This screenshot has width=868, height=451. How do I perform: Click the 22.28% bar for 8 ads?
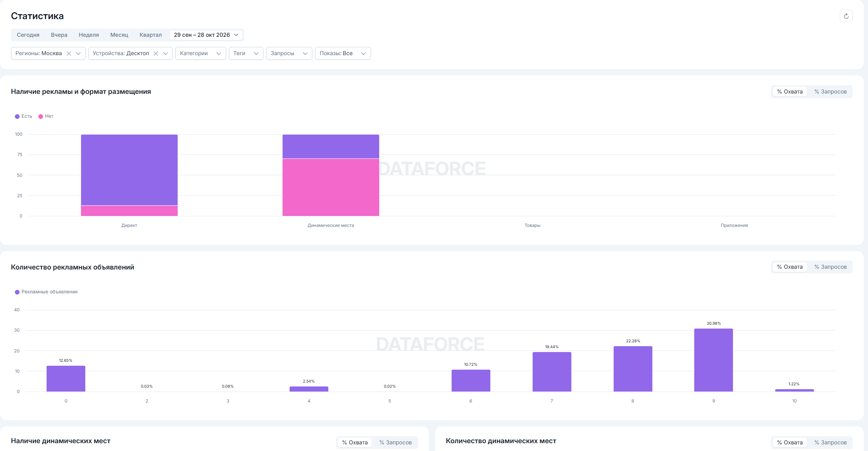pyautogui.click(x=633, y=369)
